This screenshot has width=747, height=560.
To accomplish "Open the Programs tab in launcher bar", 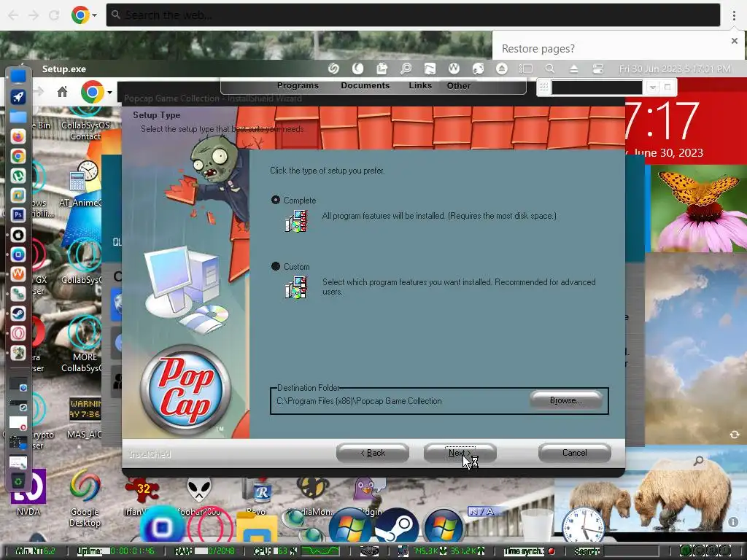I will click(x=298, y=86).
